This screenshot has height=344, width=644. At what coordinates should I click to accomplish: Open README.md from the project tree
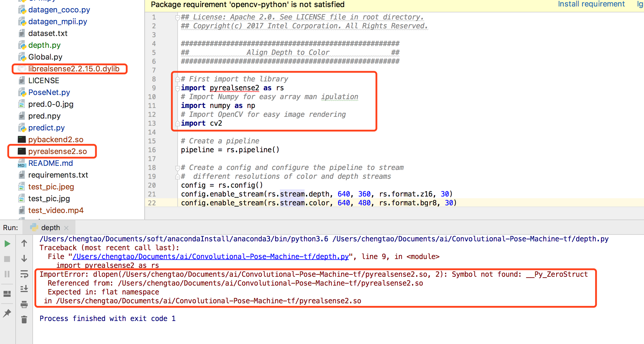[51, 163]
